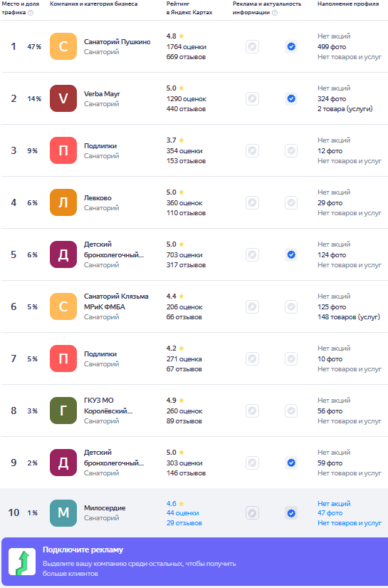Open the Санаторий Клязьма МРиК ФМБА company name

116,301
